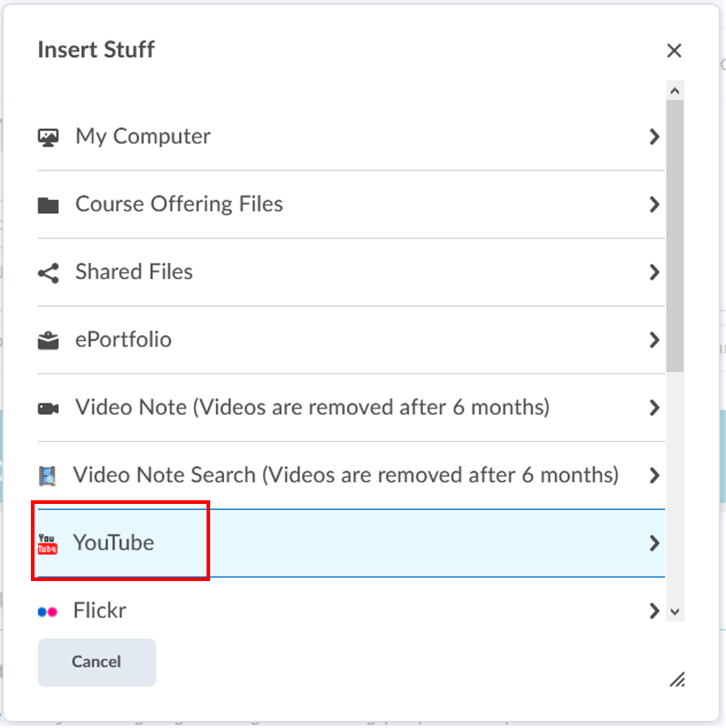Expand the YouTube row chevron
Image resolution: width=726 pixels, height=728 pixels.
click(x=654, y=542)
